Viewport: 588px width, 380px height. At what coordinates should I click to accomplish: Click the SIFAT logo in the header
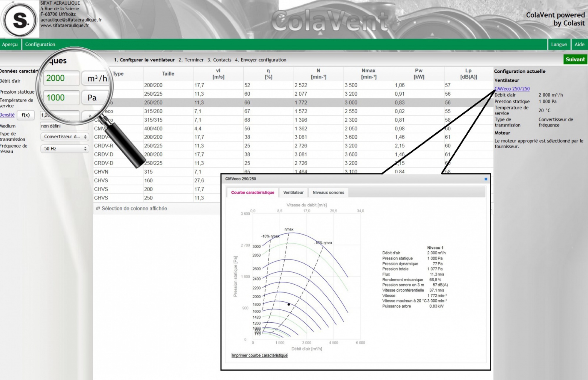coord(20,19)
